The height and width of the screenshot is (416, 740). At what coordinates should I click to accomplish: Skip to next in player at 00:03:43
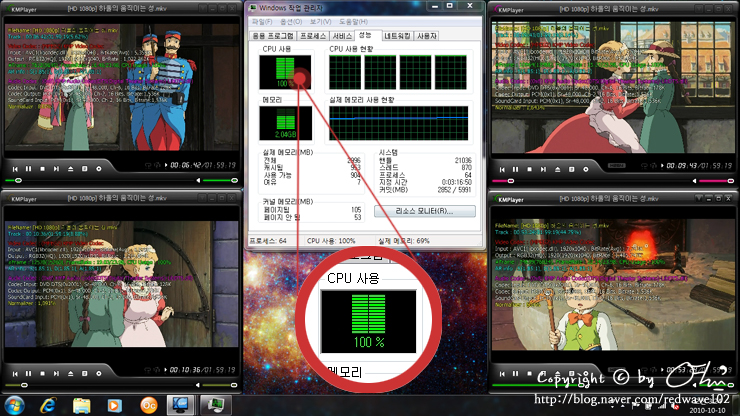point(544,169)
